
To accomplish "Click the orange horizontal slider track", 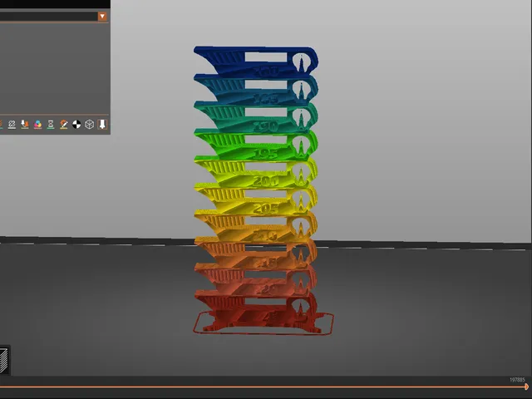I will point(262,387).
